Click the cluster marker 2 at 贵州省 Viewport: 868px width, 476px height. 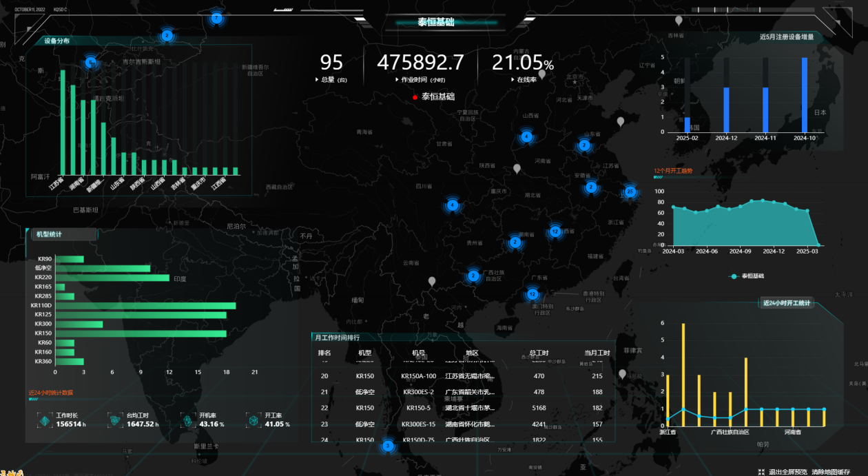point(515,242)
